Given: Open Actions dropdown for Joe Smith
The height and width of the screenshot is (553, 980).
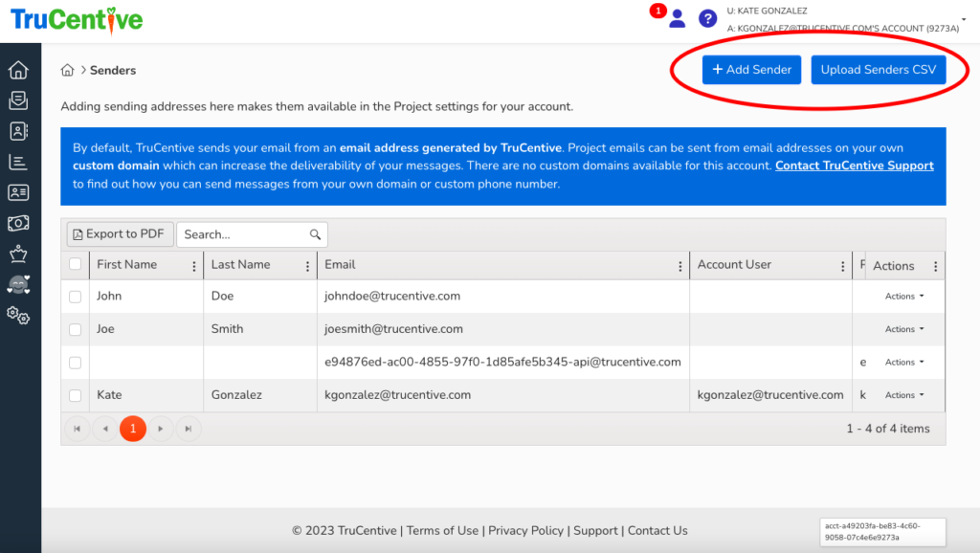Looking at the screenshot, I should (904, 329).
